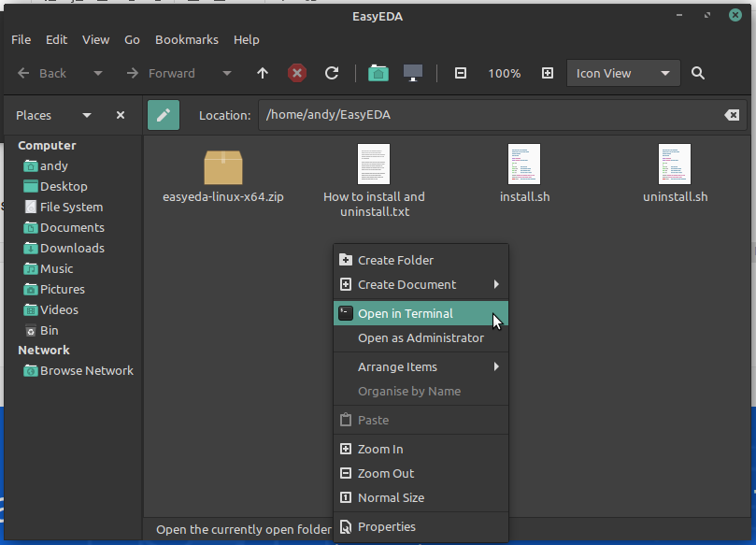Expand the Arrange Items submenu
Screen dimensions: 756x545
[x=421, y=367]
